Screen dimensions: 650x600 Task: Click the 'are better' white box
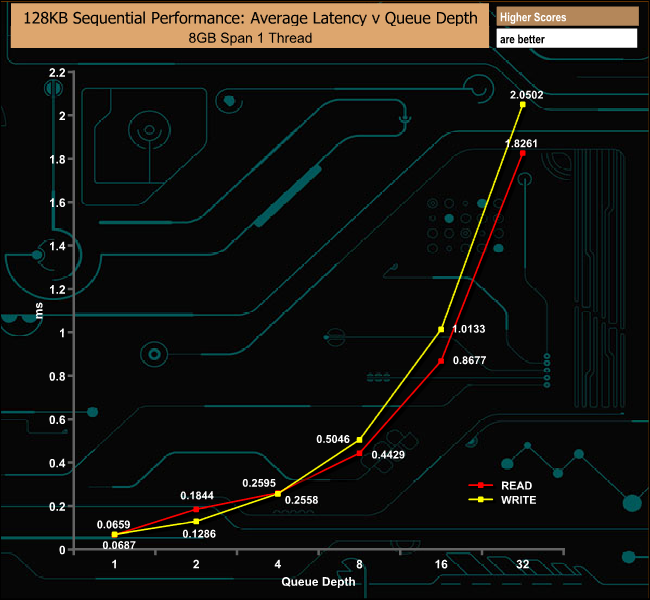pos(567,39)
